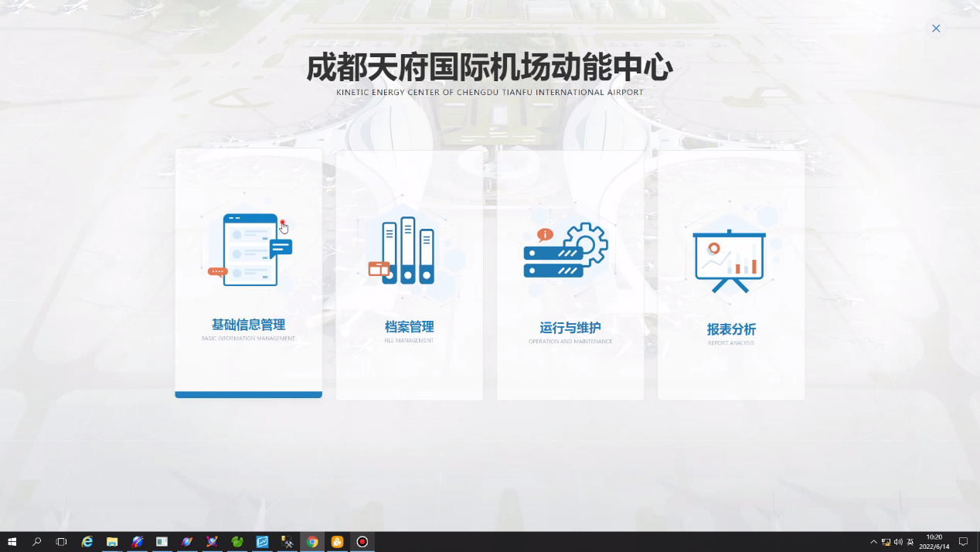Open the 档案管理 module label
This screenshot has height=552, width=980.
[x=409, y=327]
